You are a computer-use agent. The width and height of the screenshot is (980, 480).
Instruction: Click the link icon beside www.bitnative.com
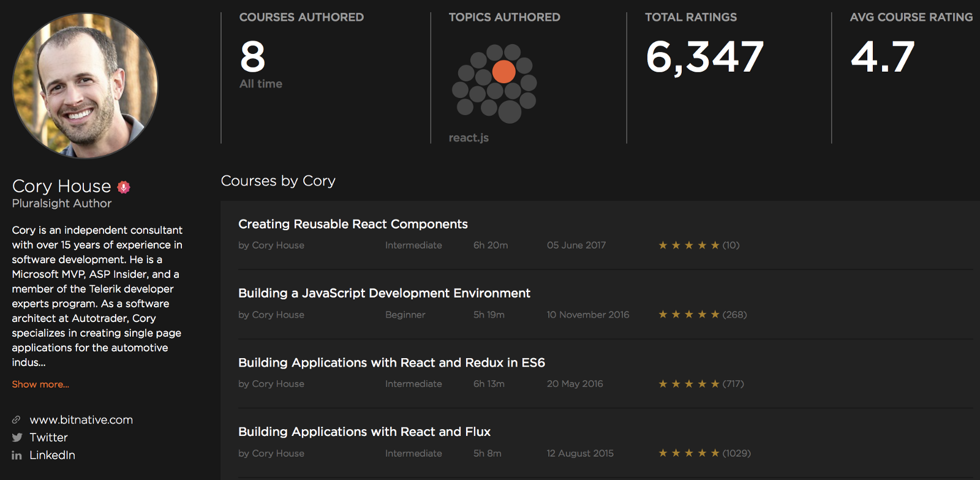[x=17, y=420]
